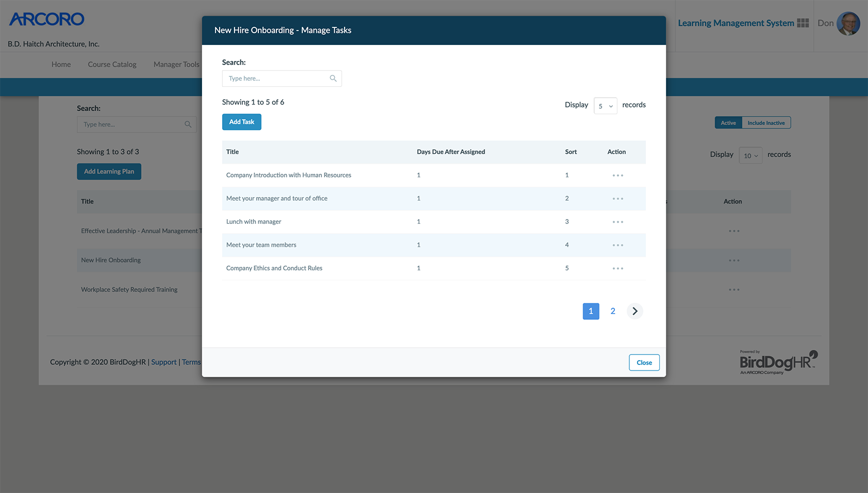Switch to the Course Catalog tab
This screenshot has width=868, height=493.
[x=112, y=64]
